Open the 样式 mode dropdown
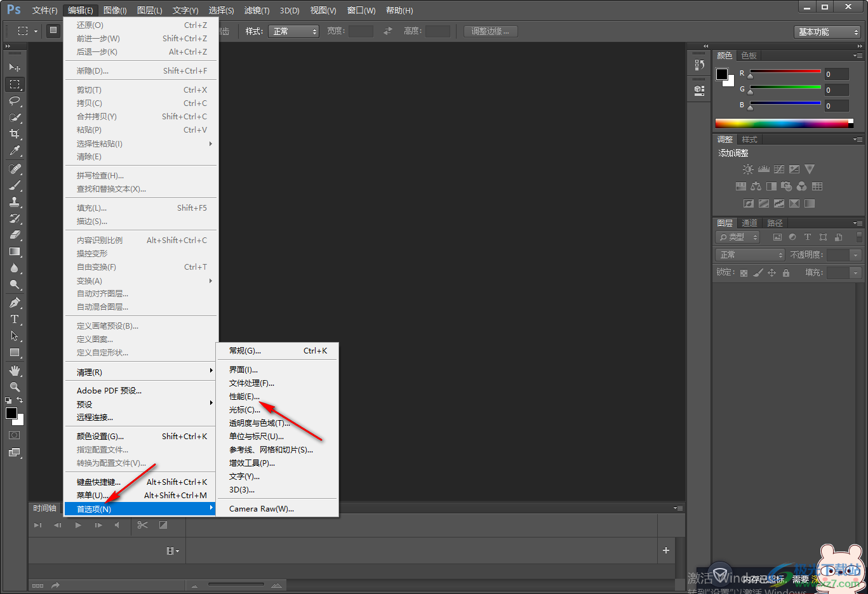The height and width of the screenshot is (594, 868). click(293, 31)
